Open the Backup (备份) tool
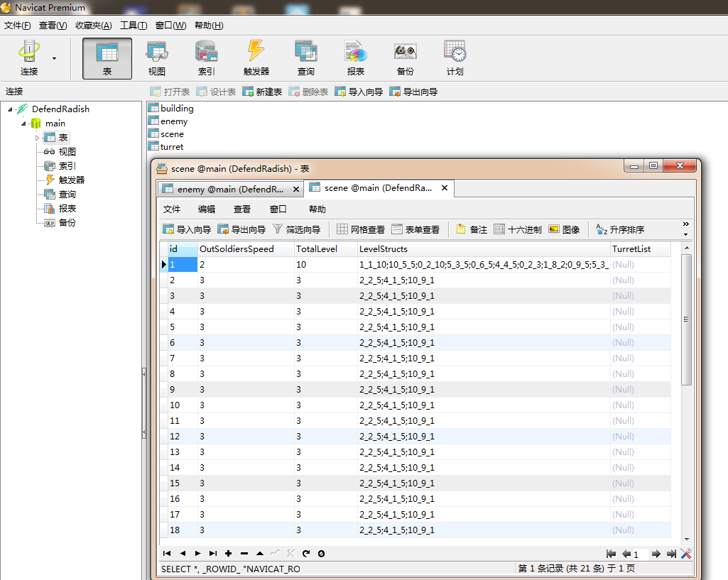 405,58
